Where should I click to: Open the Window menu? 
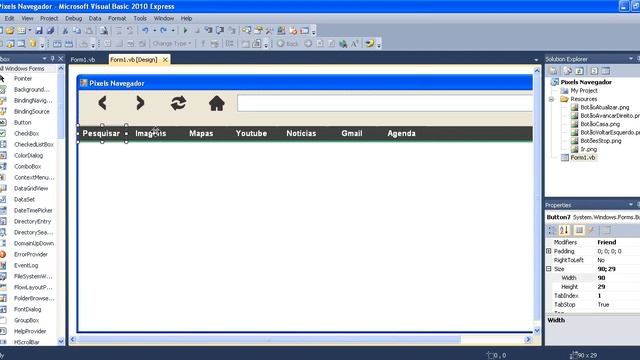[x=164, y=18]
